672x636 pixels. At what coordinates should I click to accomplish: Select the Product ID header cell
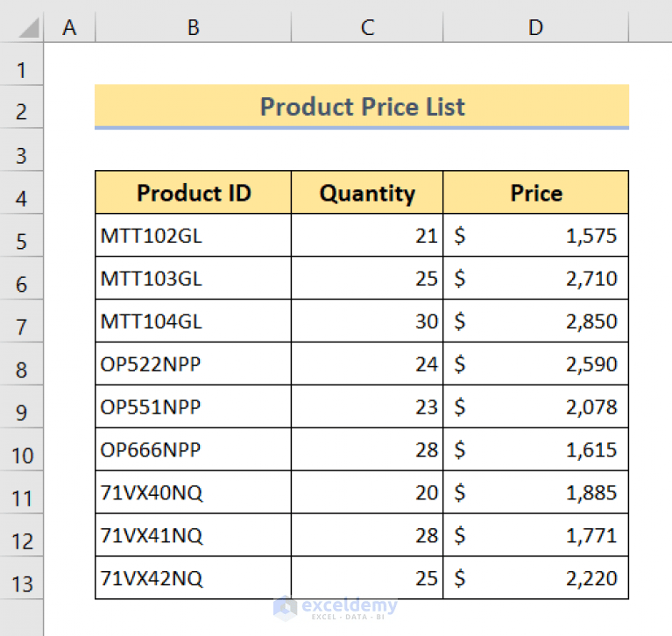[194, 193]
